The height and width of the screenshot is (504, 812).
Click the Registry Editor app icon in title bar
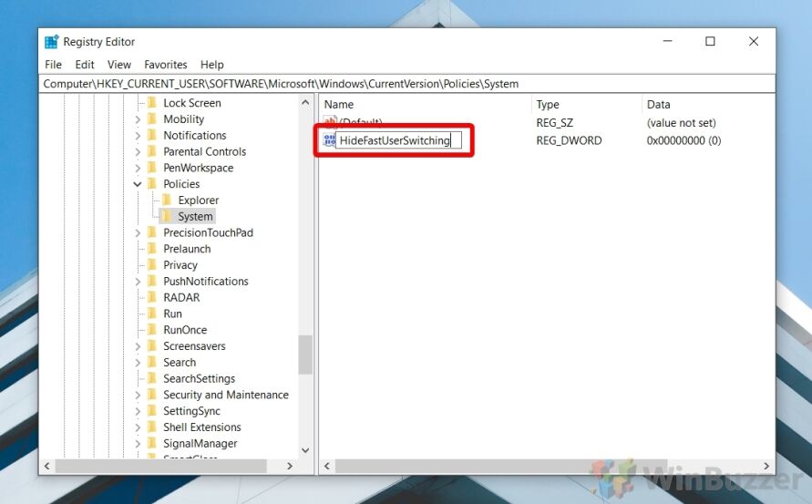tap(51, 42)
